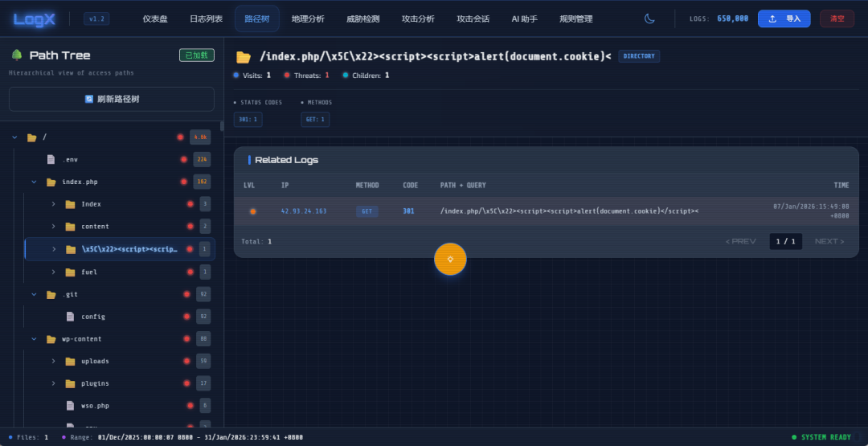
Task: Click the GET: 1 methods chip
Action: click(x=315, y=120)
